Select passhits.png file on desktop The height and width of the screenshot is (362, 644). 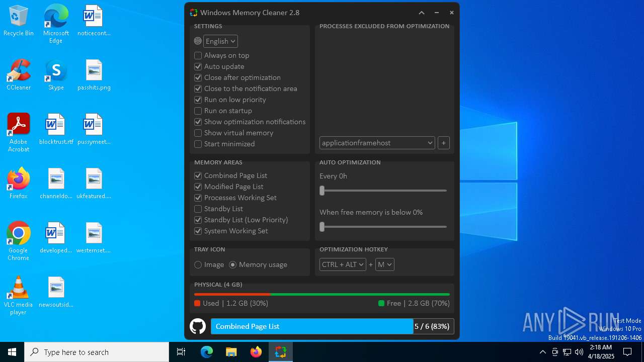tap(94, 75)
